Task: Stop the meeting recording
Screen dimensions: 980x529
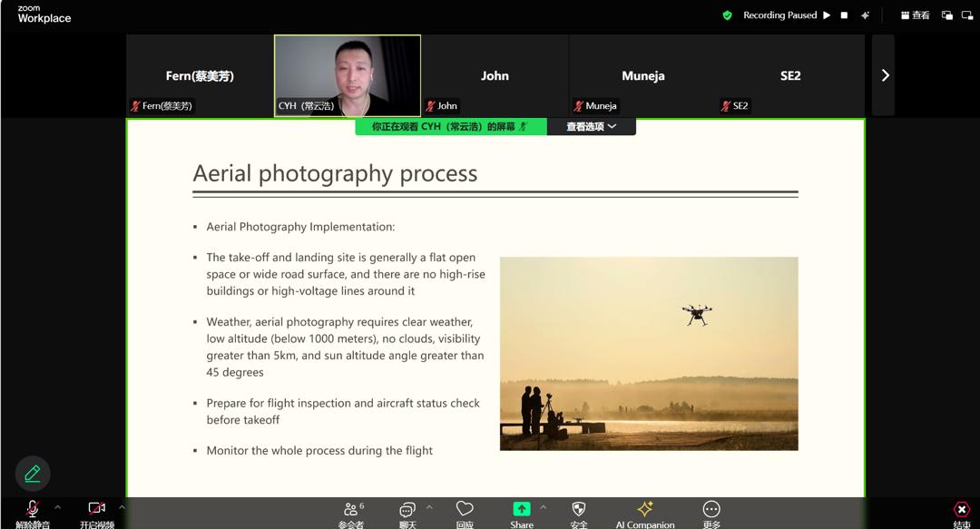Action: point(844,15)
